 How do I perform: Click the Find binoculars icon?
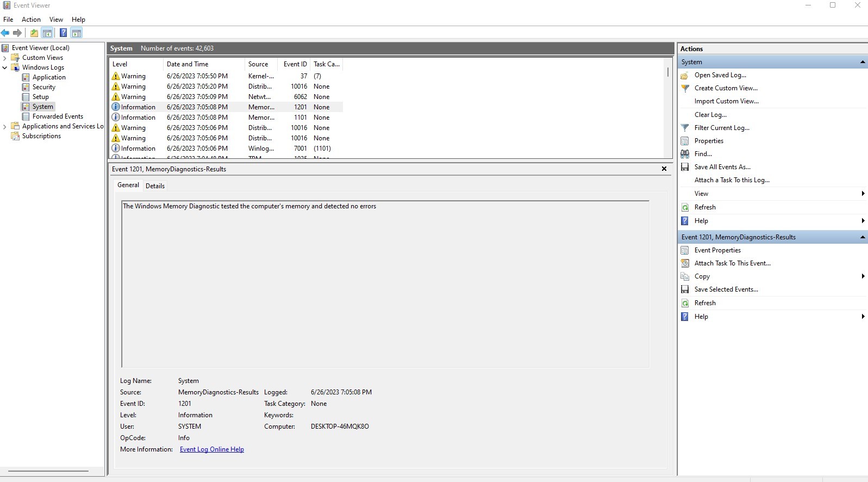pos(685,154)
